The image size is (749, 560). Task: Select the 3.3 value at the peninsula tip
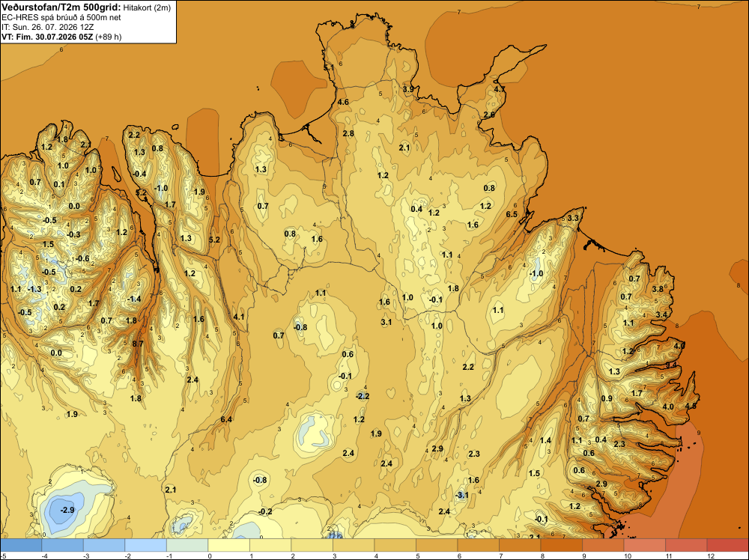(573, 218)
